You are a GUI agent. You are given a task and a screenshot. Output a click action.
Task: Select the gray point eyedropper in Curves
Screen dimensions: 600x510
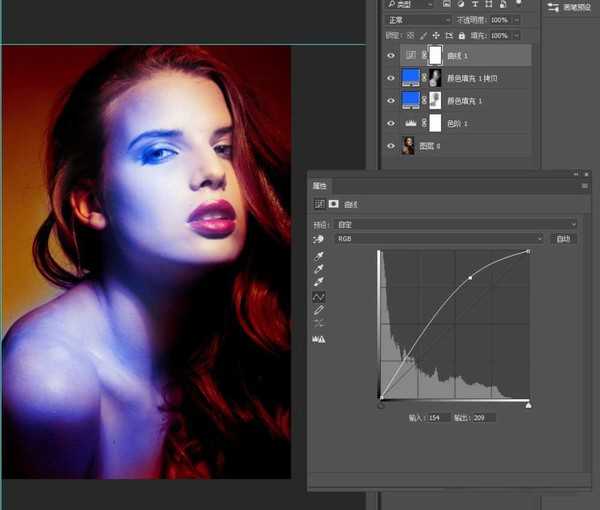pos(319,270)
